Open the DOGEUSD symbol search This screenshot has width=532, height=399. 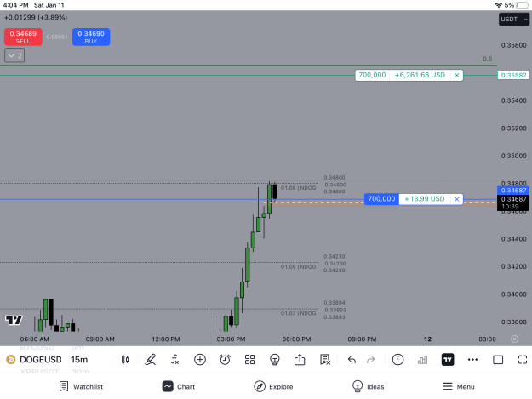tap(41, 360)
